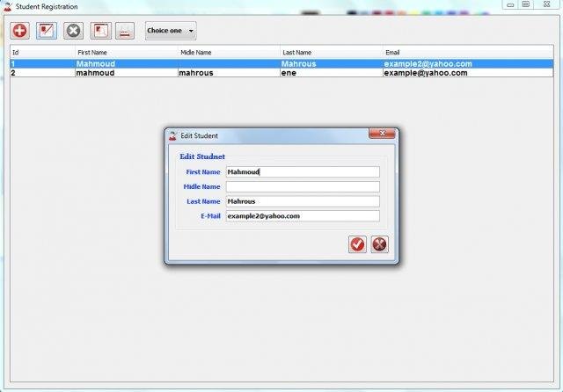This screenshot has height=392, width=563.
Task: Click the grey X Delete Student icon
Action: [x=73, y=31]
